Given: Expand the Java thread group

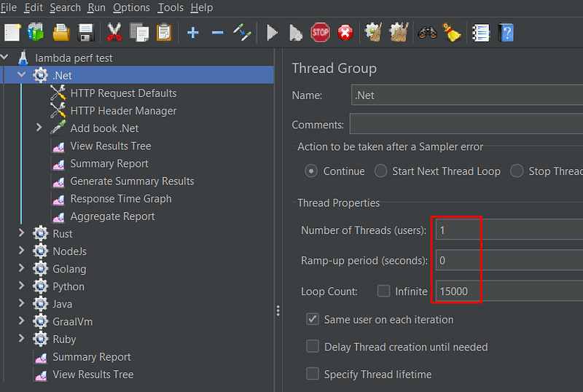Looking at the screenshot, I should point(22,304).
